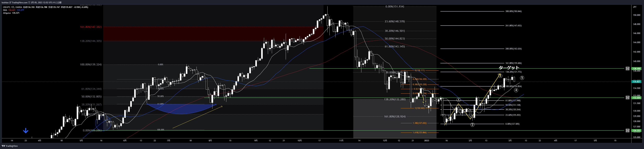This screenshot has width=644, height=149.
Task: Click the 38.20%(146.501) Fibonacci label
Action: click(395, 31)
